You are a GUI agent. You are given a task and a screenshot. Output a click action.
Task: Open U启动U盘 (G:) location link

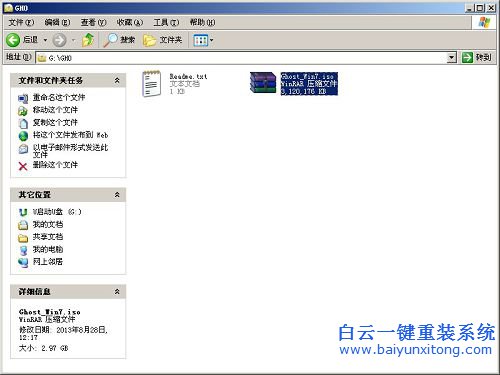57,212
